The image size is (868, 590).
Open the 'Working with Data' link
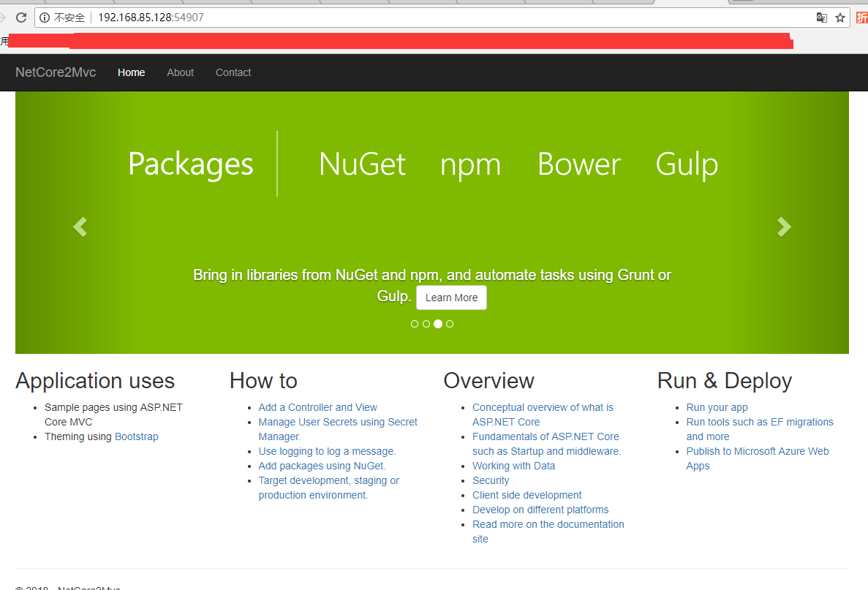pos(514,466)
